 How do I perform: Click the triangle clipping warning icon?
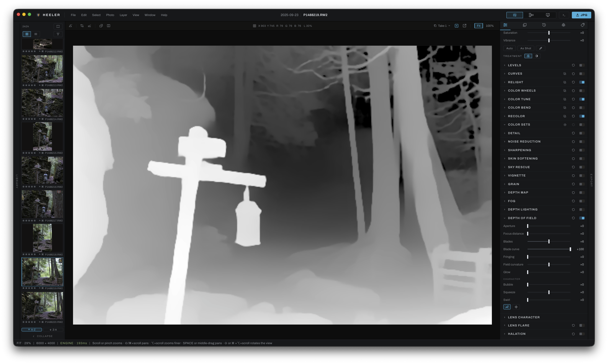(70, 26)
